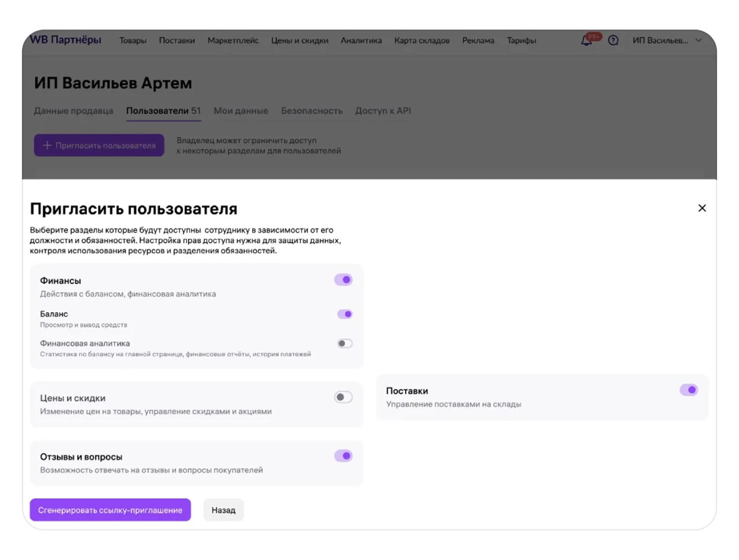Open the Аналитика menu item

361,40
